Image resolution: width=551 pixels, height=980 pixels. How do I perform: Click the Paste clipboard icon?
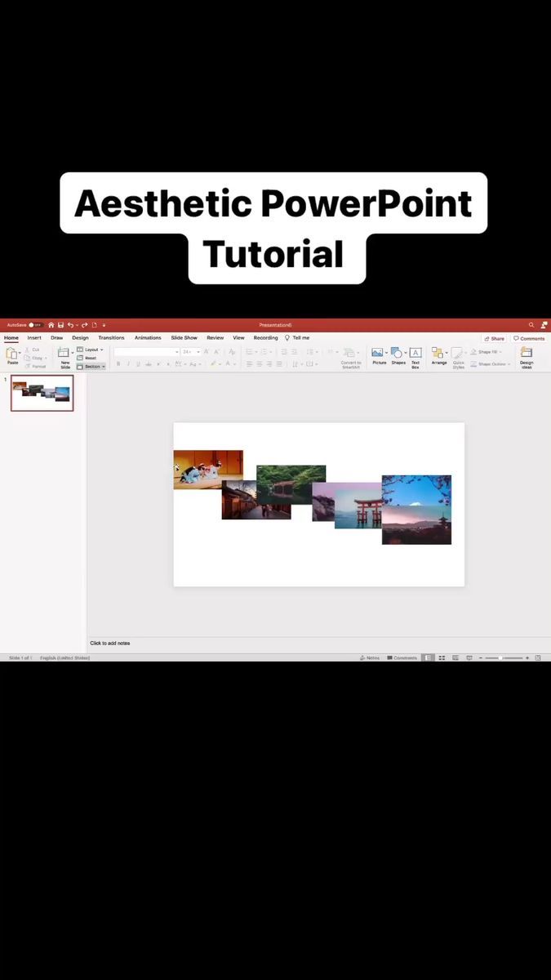[x=11, y=353]
